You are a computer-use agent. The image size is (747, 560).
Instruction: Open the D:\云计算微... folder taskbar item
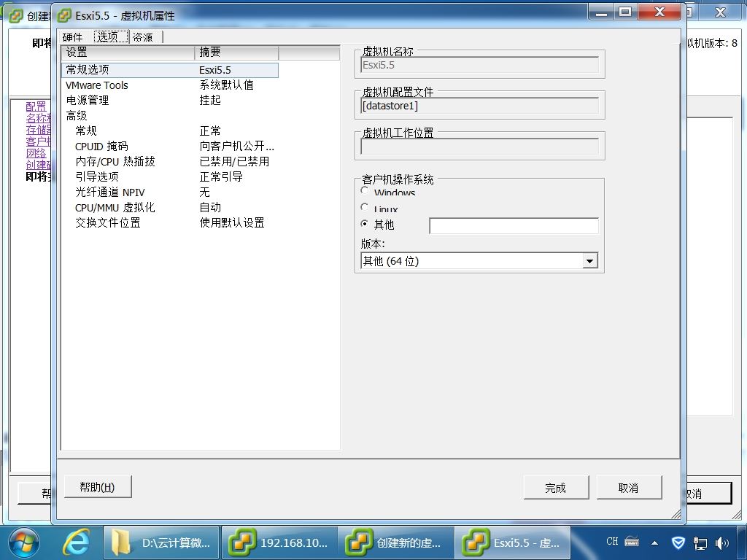click(x=161, y=542)
